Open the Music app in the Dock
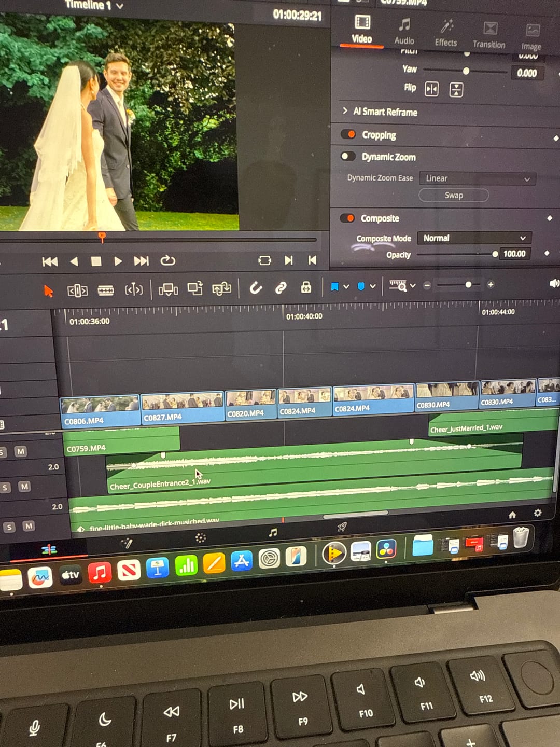Screen dimensions: 560x747 click(x=100, y=573)
